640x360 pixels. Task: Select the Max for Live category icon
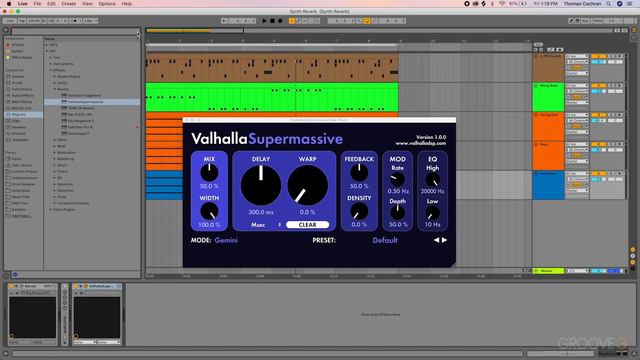pyautogui.click(x=8, y=108)
